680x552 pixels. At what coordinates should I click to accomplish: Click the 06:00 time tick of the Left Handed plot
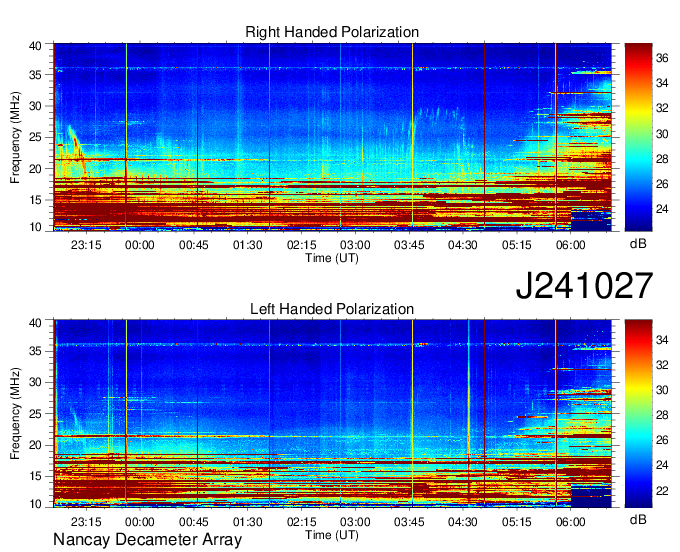click(x=571, y=522)
